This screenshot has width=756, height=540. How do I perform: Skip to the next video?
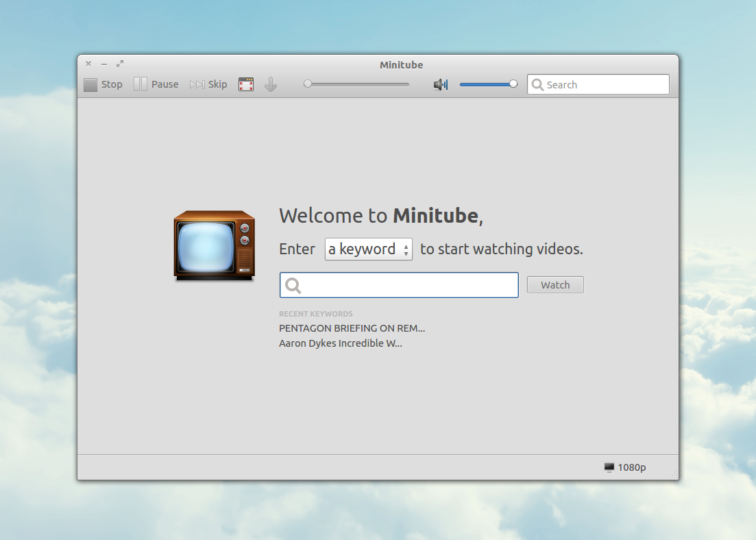[x=208, y=84]
